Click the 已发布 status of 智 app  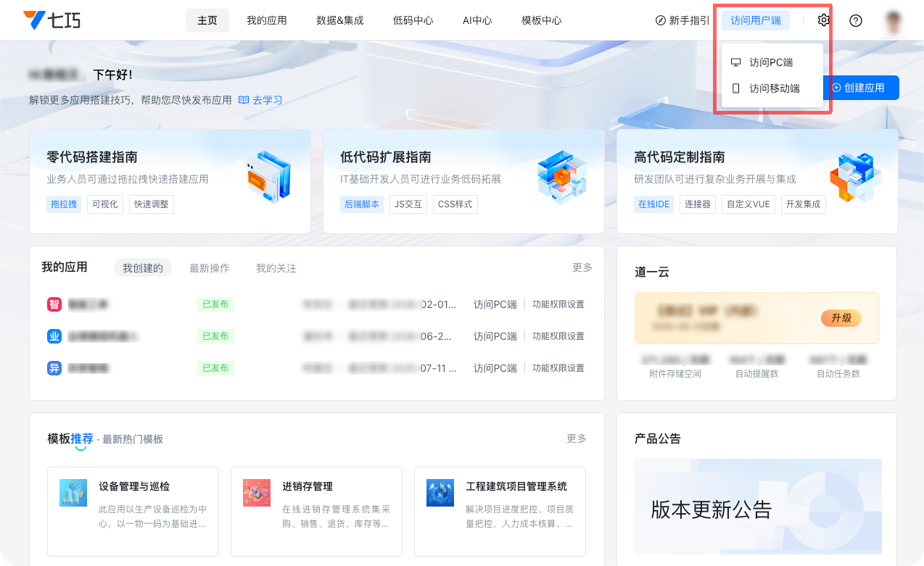(215, 304)
